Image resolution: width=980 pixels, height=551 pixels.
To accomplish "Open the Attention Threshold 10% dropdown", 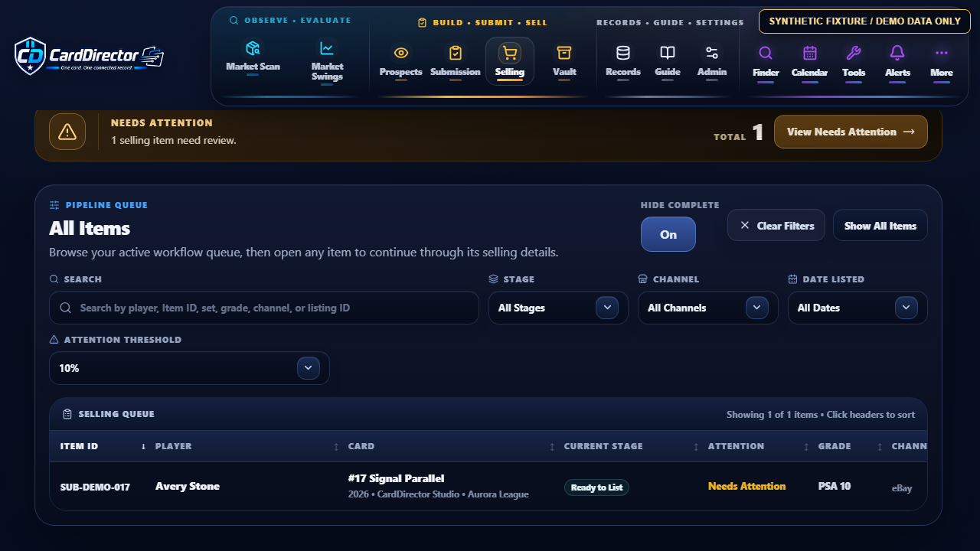I will [x=189, y=368].
